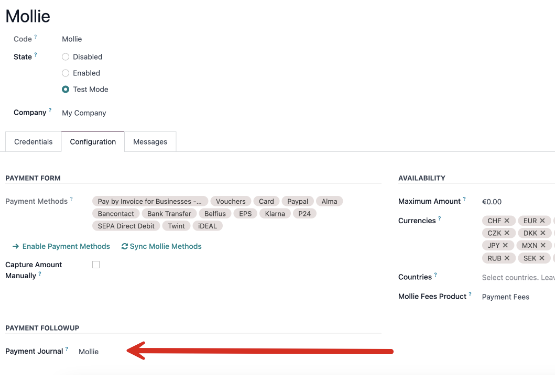Screen dimensions: 555x375
Task: Remove the MXN currency tag
Action: pos(543,245)
